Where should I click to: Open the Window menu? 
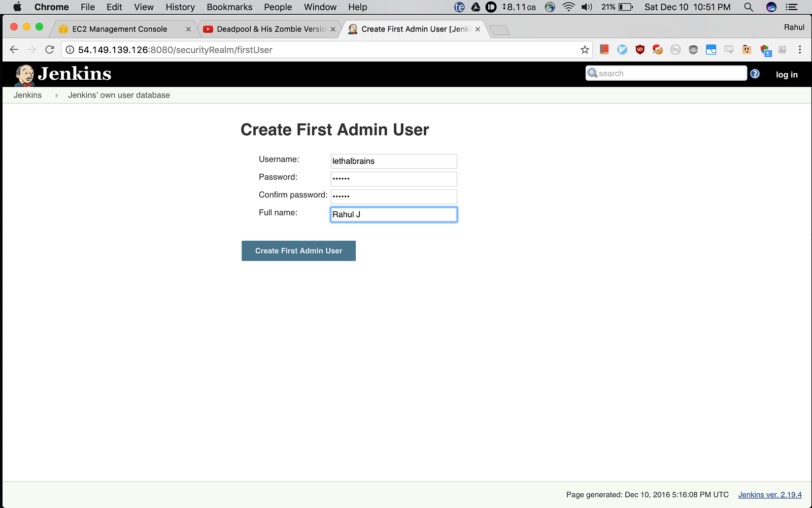(320, 7)
